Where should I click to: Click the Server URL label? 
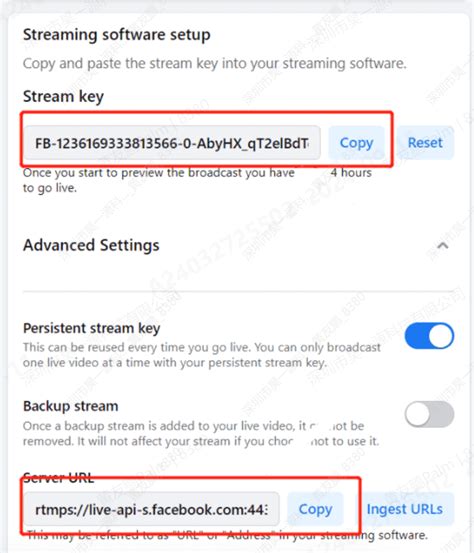tap(59, 478)
